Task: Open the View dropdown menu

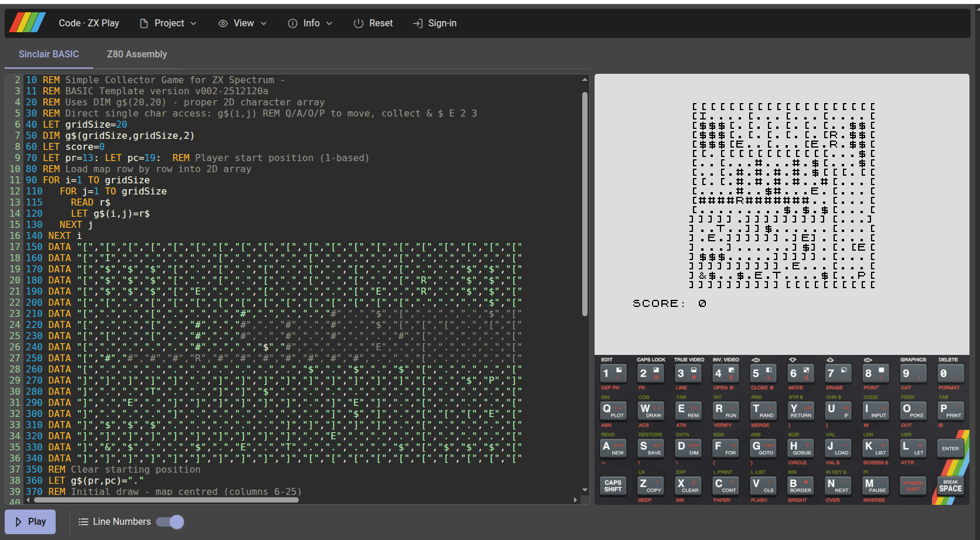Action: tap(243, 23)
